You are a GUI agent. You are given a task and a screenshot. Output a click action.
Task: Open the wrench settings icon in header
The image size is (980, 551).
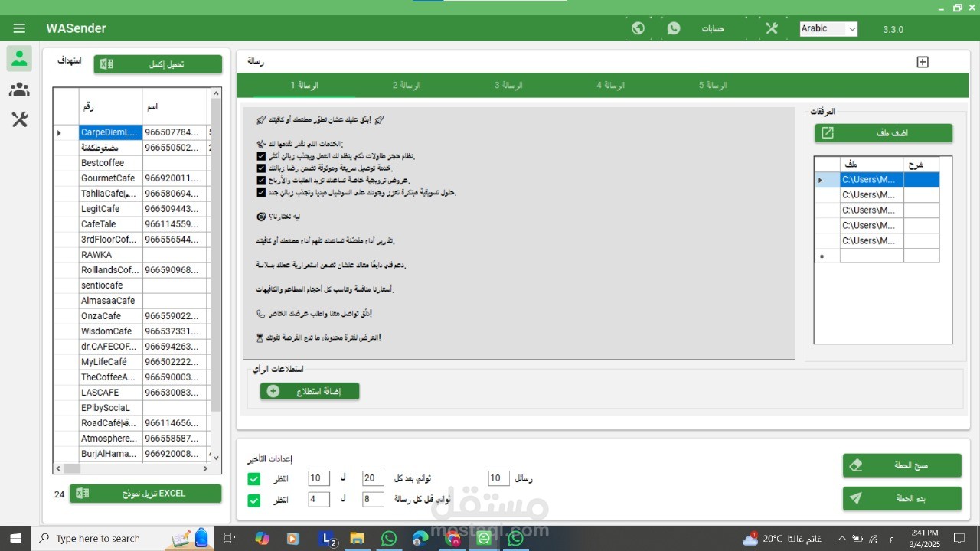771,28
